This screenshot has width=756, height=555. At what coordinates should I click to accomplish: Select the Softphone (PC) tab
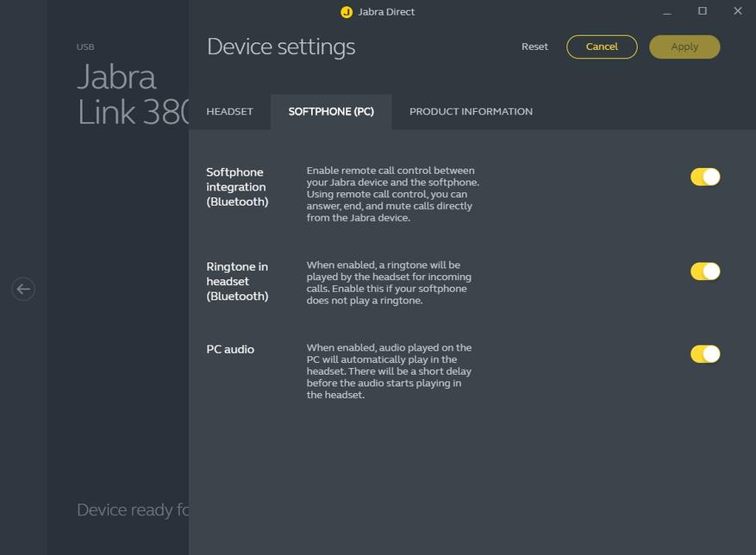[x=331, y=112]
